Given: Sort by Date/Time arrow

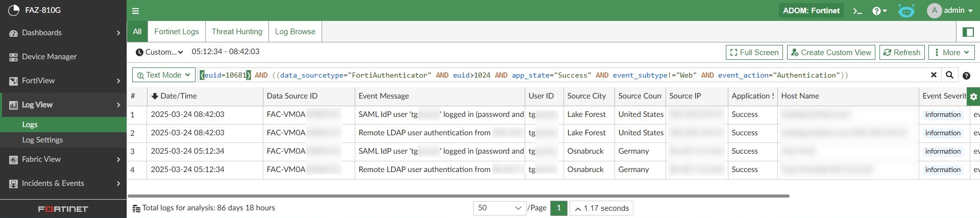Looking at the screenshot, I should click(x=155, y=96).
